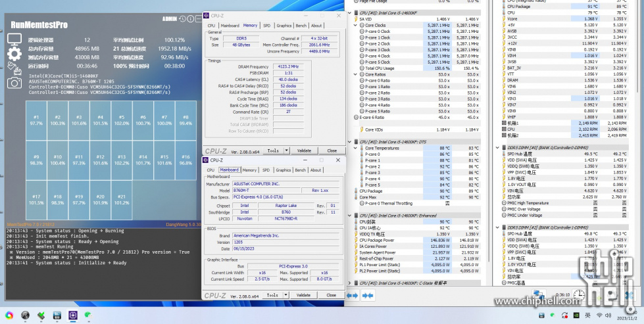644x324 pixels.
Task: Click NVIDIA tray icon
Action: [x=577, y=315]
